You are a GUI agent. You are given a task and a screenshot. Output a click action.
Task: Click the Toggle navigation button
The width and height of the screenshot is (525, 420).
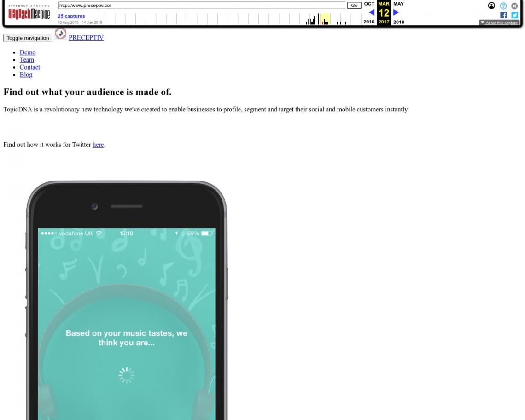coord(28,38)
